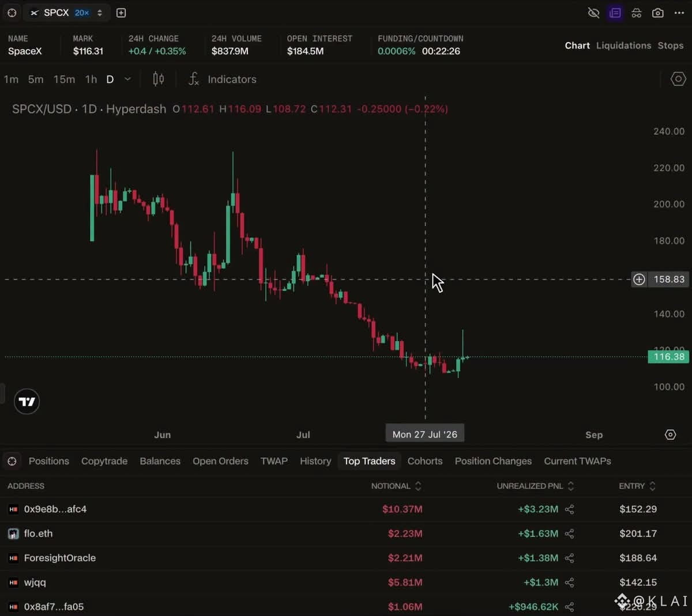Select the Top Traders tab
This screenshot has width=692, height=616.
pyautogui.click(x=370, y=461)
